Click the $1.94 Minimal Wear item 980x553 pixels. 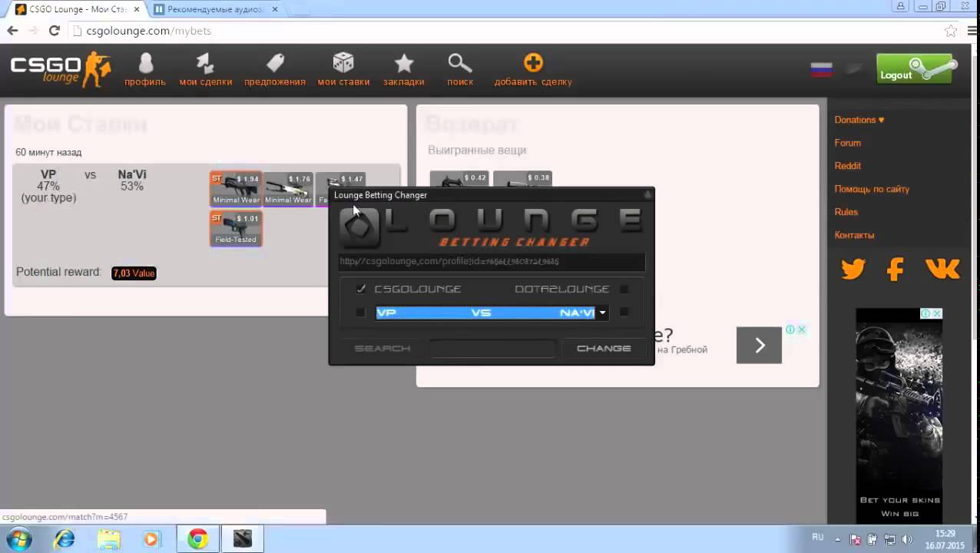pyautogui.click(x=236, y=189)
